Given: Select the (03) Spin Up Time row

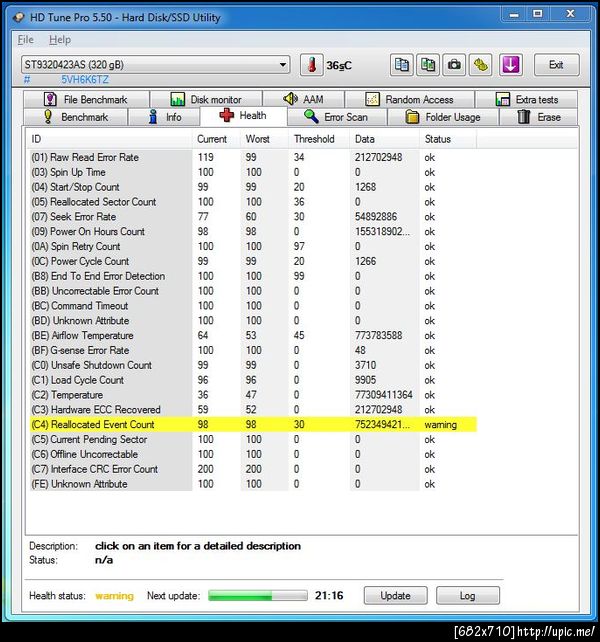Looking at the screenshot, I should click(x=253, y=172).
